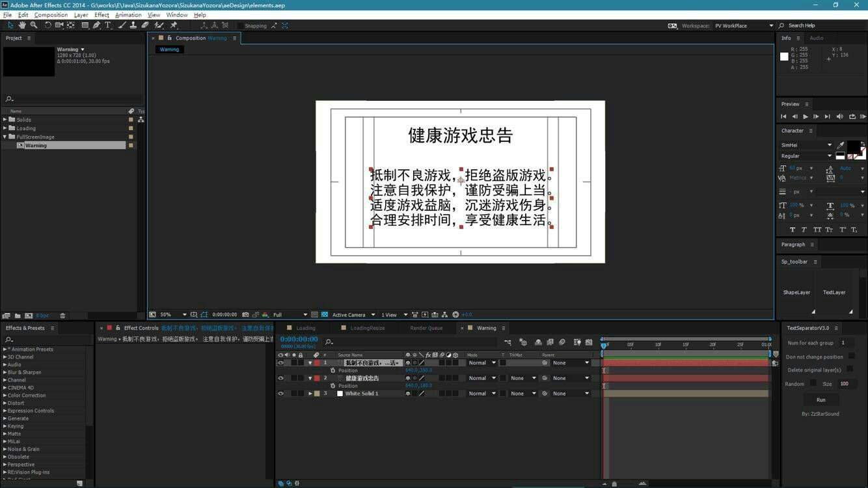Open the Mode dropdown for White Solid 1

point(481,393)
